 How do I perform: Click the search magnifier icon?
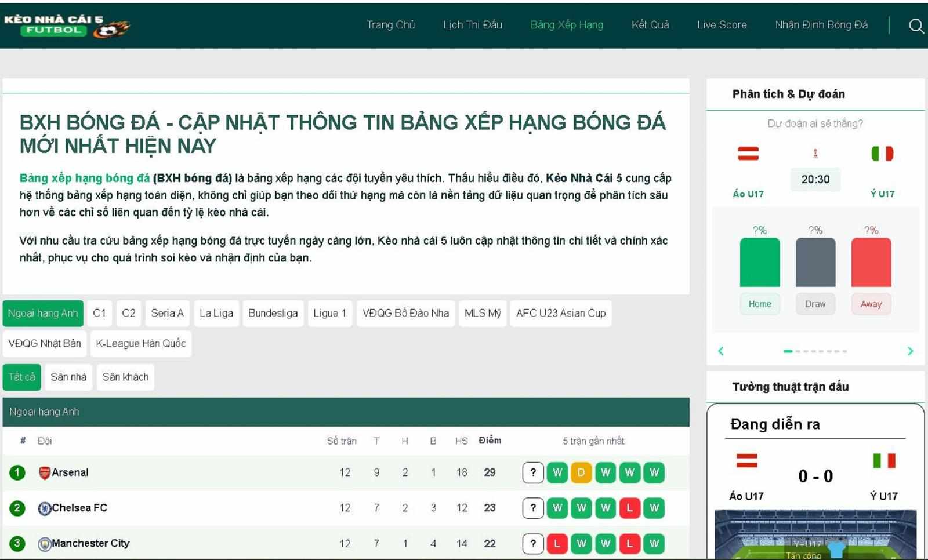(x=916, y=26)
